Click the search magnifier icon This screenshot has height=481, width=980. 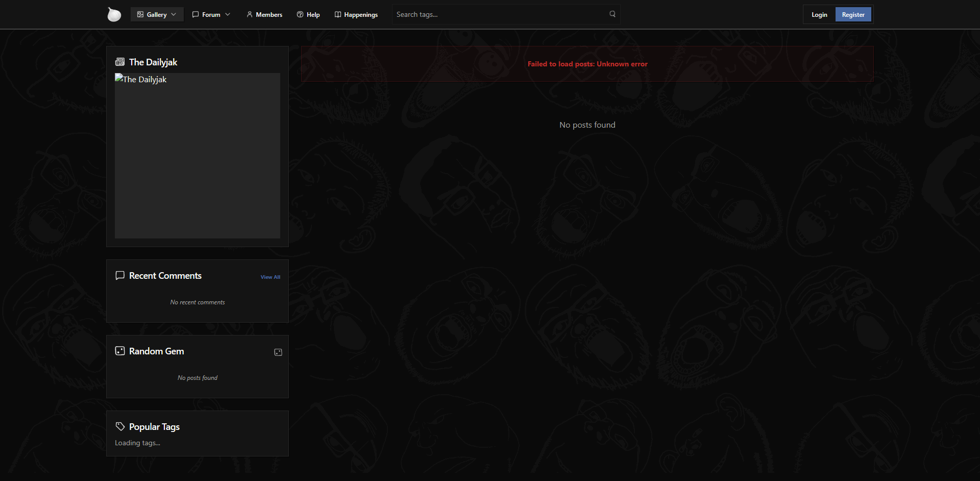(x=612, y=14)
